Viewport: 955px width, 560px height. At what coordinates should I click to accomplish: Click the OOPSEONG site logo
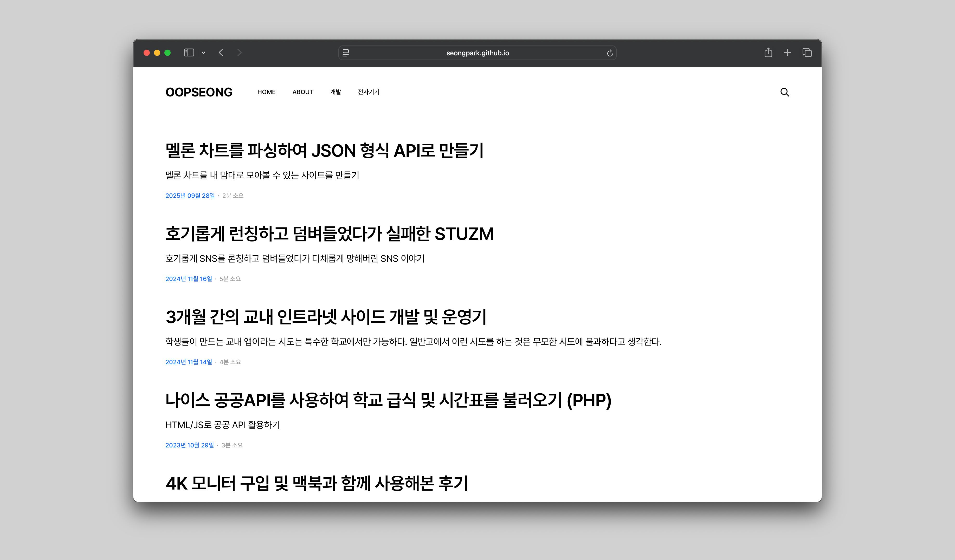[x=199, y=92]
